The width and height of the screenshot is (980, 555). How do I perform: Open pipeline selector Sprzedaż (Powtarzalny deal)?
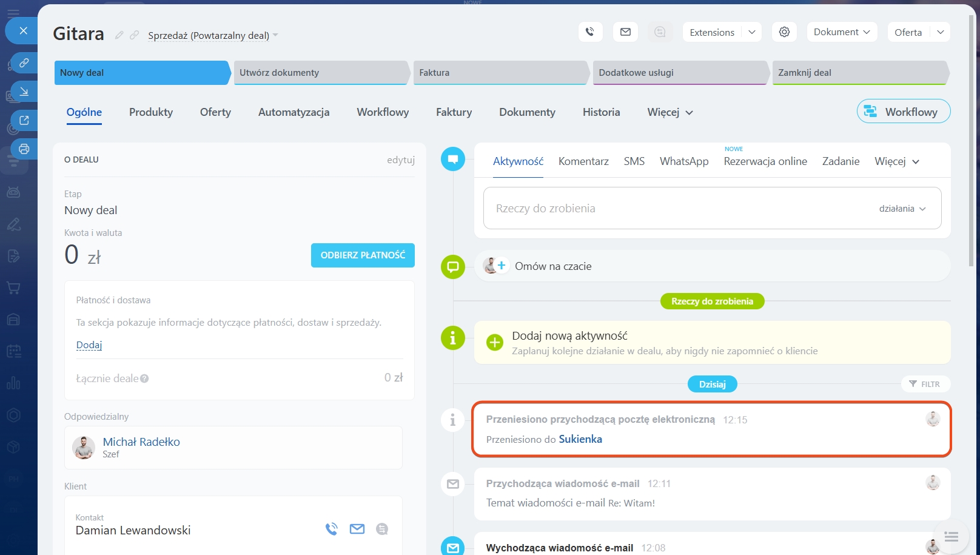(213, 35)
